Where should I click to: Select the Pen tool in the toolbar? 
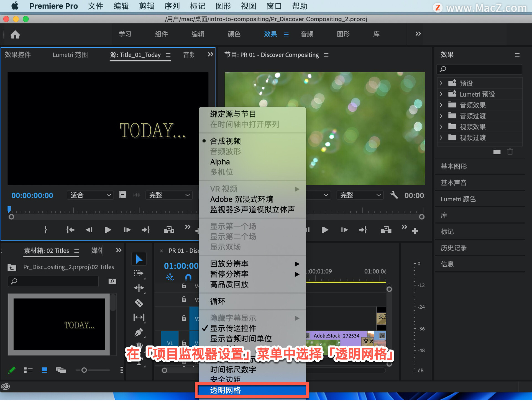pyautogui.click(x=139, y=332)
